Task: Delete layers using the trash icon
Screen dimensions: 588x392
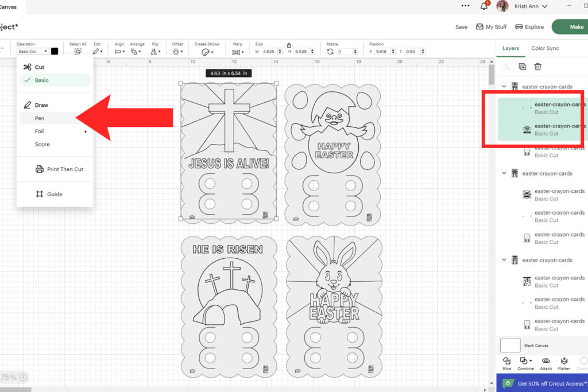Action: point(537,67)
